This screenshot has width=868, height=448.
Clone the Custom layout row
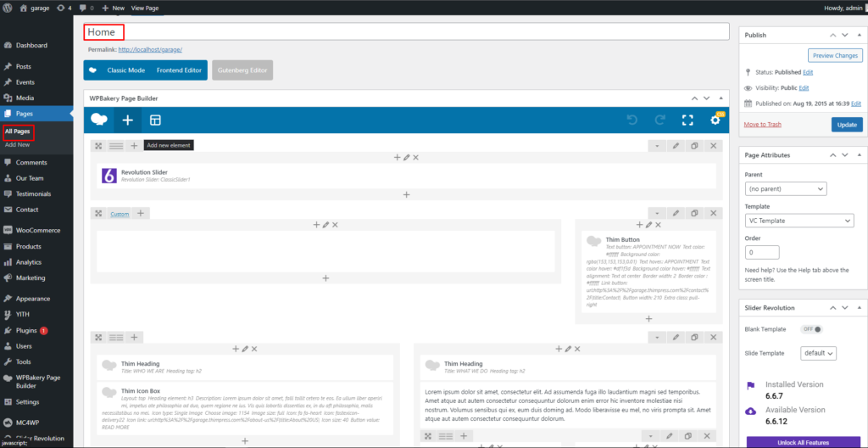[694, 214]
